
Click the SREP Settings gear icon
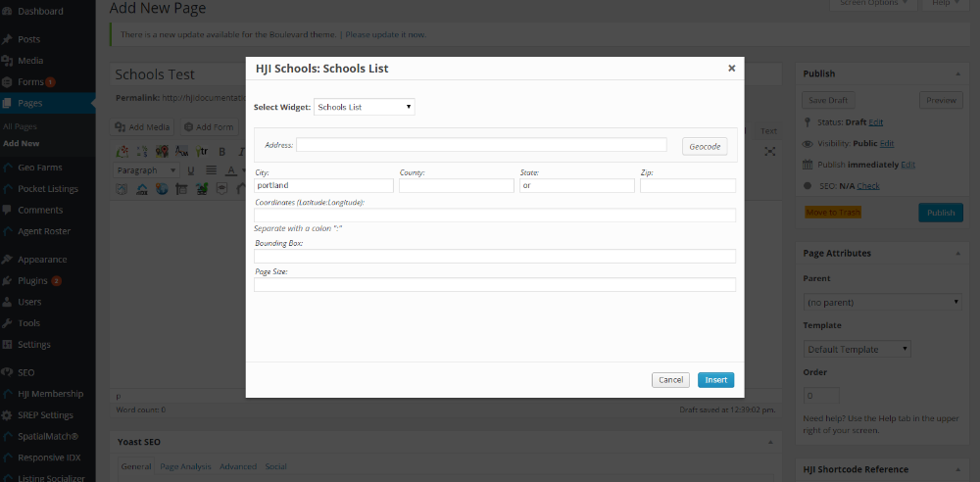click(7, 415)
